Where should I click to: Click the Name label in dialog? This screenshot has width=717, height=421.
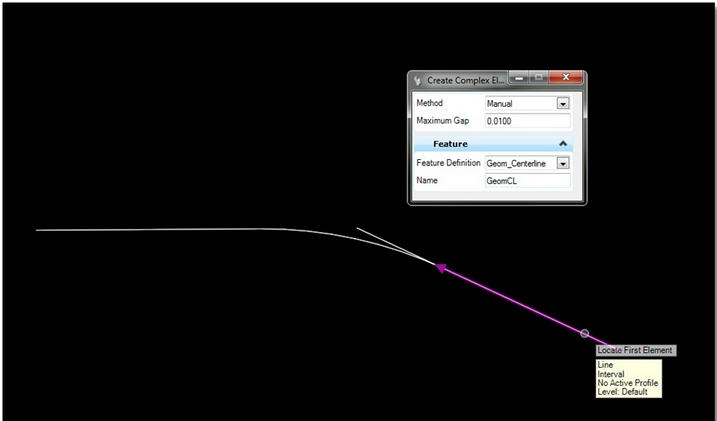(x=427, y=181)
